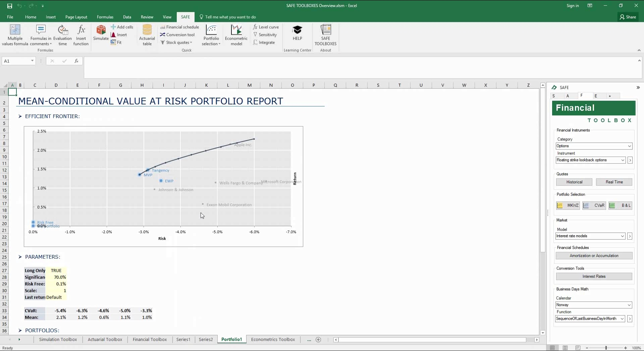
Task: Collapse the SAFE side pane chevron
Action: click(x=638, y=88)
